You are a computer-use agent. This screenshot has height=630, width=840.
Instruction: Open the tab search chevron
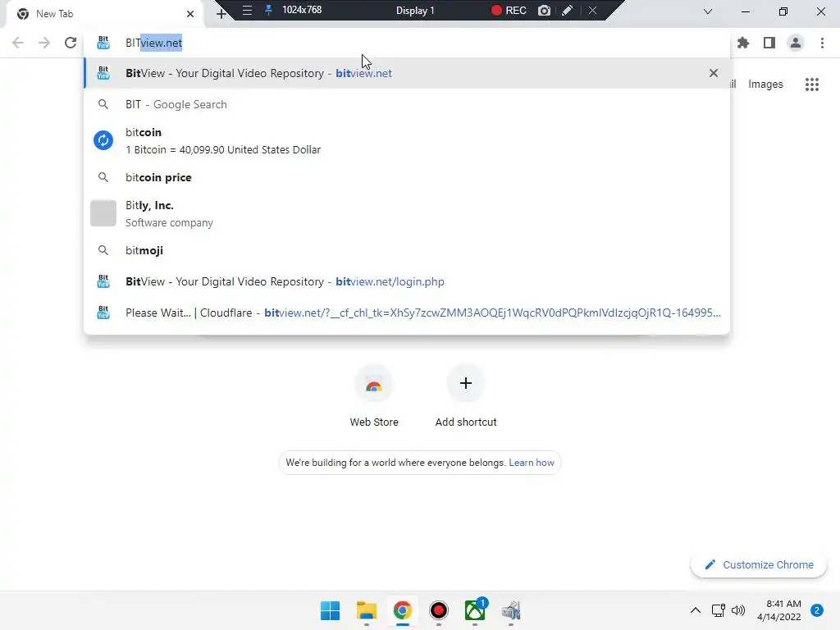pos(708,11)
